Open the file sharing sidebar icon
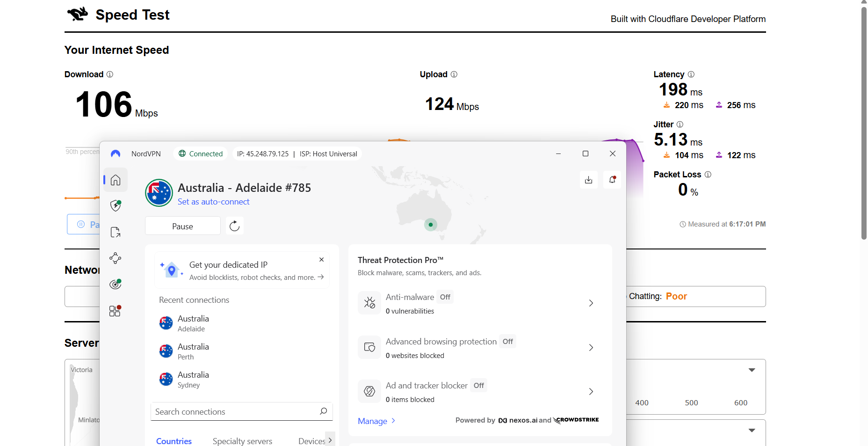This screenshot has width=868, height=446. click(115, 232)
